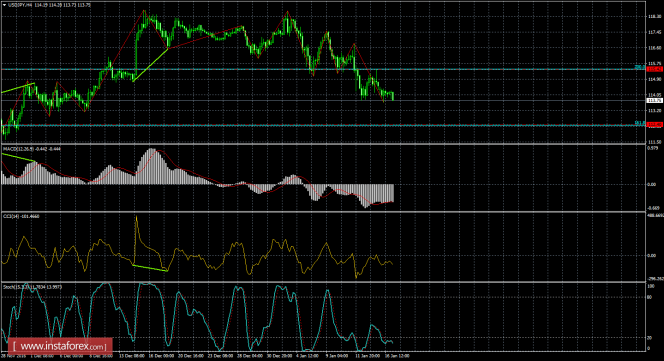Click the USDJPY H4 symbol title text
This screenshot has width=664, height=361.
click(x=19, y=5)
